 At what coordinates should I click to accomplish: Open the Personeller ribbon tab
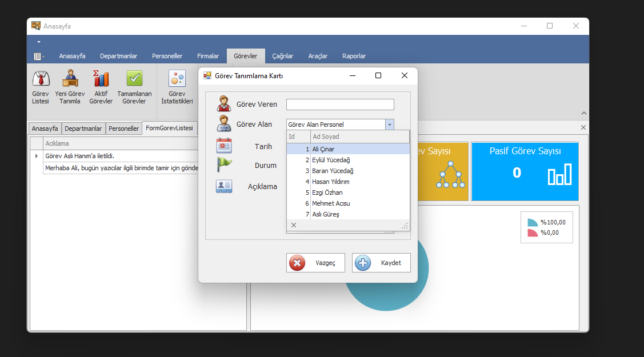pyautogui.click(x=167, y=56)
